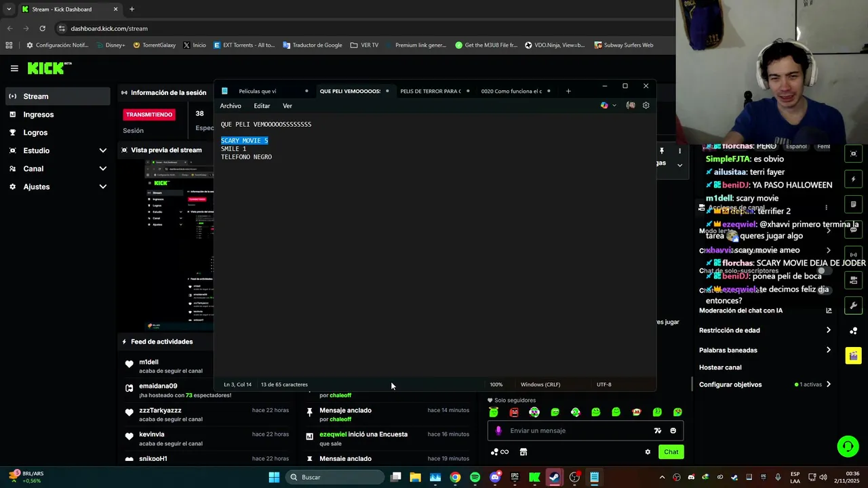Image resolution: width=868 pixels, height=488 pixels.
Task: Open Notepad settings gear
Action: click(x=646, y=106)
